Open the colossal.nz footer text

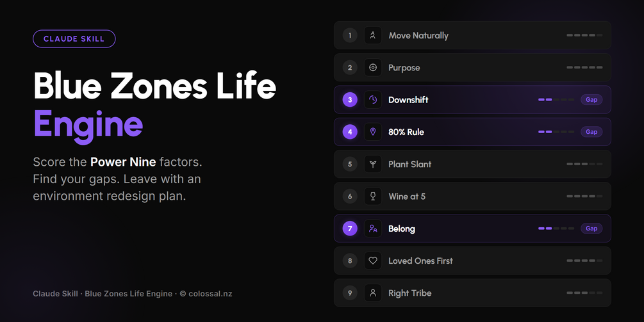(210, 294)
